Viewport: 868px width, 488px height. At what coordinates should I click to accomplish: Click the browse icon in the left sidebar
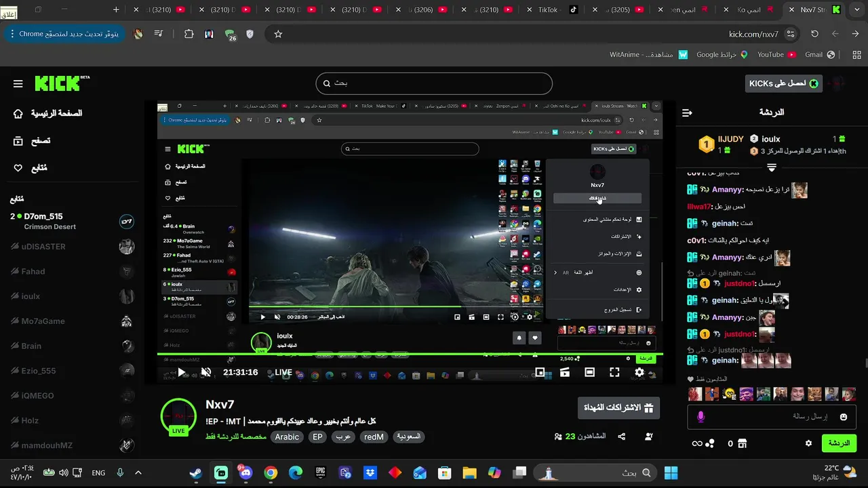click(18, 141)
